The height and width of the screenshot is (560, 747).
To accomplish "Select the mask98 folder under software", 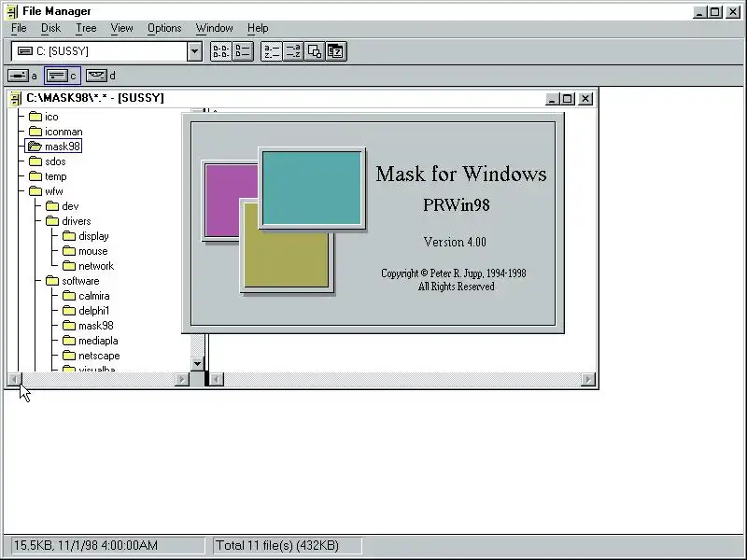I will [88, 326].
